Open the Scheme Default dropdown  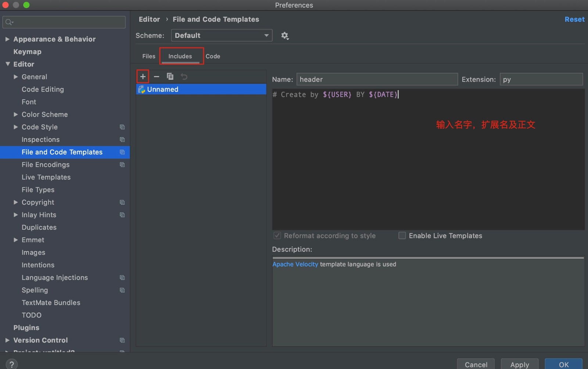click(222, 36)
